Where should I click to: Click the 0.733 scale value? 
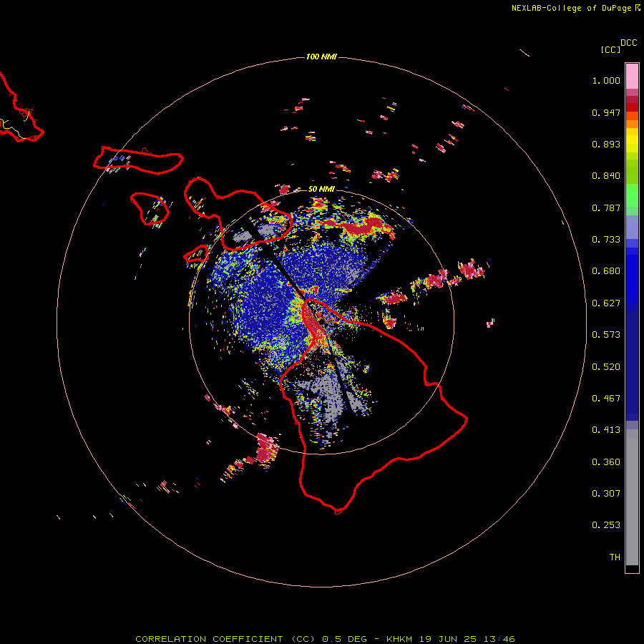click(606, 240)
